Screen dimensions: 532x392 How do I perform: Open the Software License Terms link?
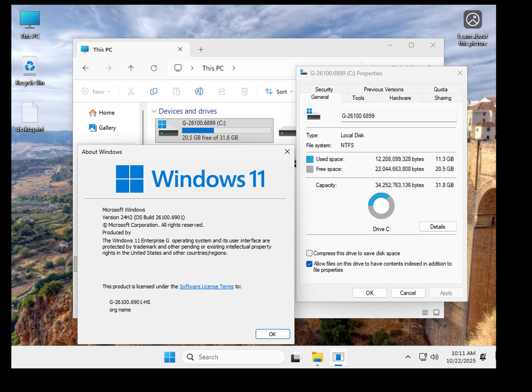(206, 287)
